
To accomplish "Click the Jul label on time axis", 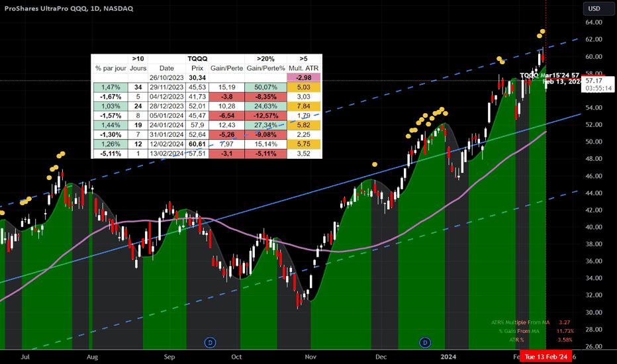I will [25, 357].
